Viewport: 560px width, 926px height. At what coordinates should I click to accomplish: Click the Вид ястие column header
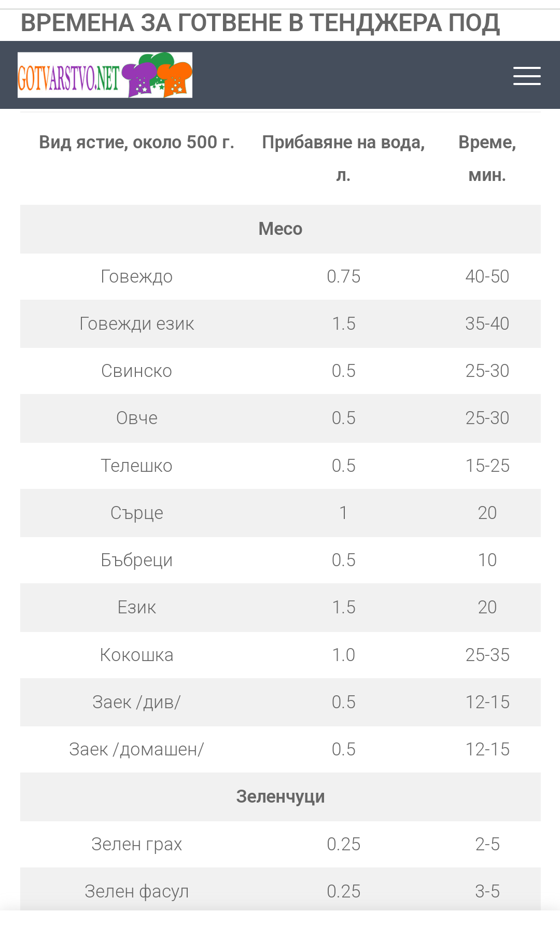(x=136, y=142)
